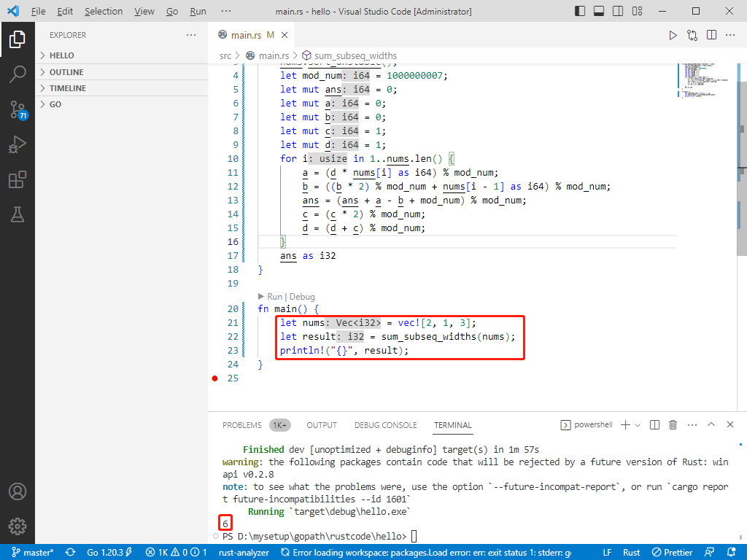Open the Manage gear settings menu
This screenshot has height=560, width=747.
pyautogui.click(x=18, y=526)
